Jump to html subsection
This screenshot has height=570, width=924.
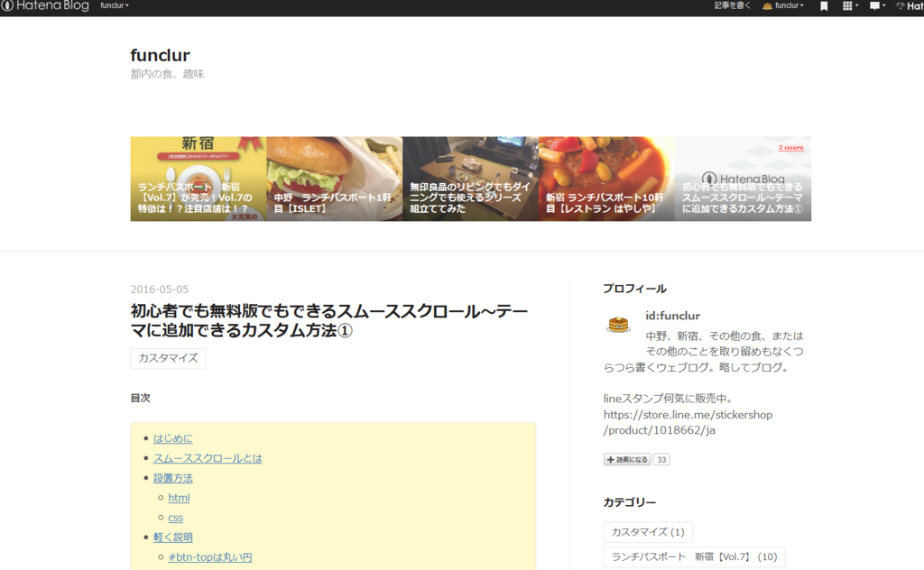179,498
